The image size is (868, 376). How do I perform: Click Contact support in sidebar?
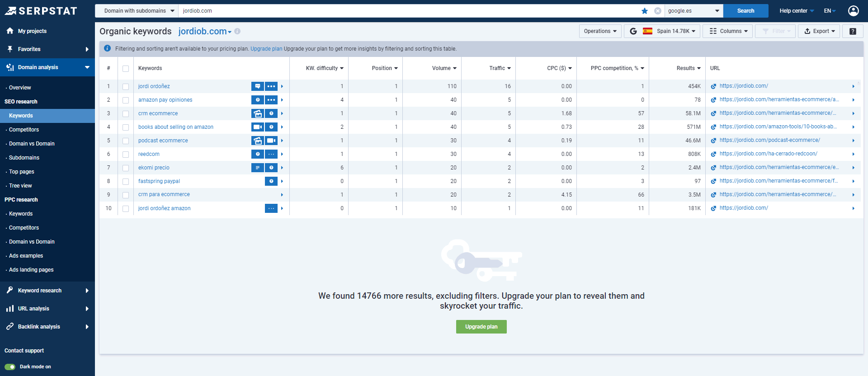[x=24, y=351]
